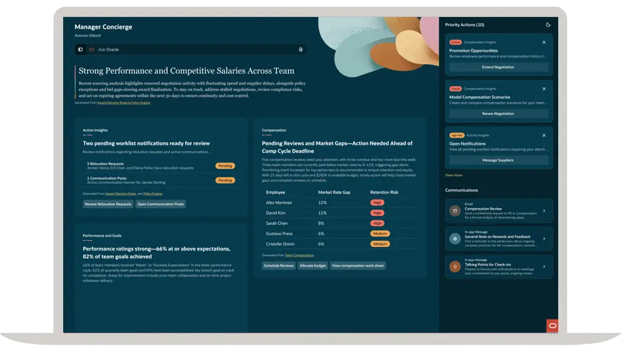The image size is (622, 364).
Task: Open Policy Engine link in Action Insights
Action: tap(152, 194)
